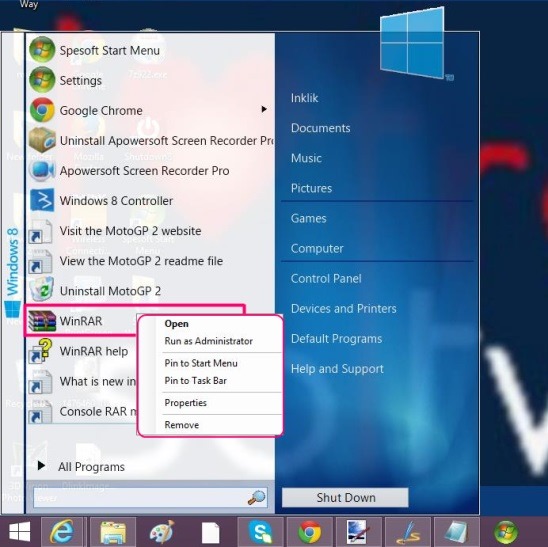Click the Shut Down button
This screenshot has height=547, width=548.
pos(345,497)
